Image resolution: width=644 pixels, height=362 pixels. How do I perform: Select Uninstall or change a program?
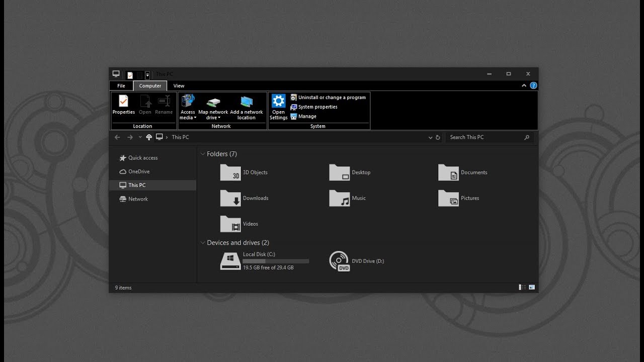click(328, 98)
